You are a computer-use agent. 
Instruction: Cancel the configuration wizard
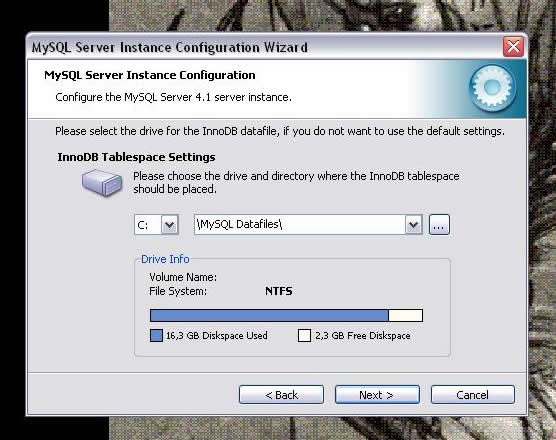pyautogui.click(x=473, y=395)
